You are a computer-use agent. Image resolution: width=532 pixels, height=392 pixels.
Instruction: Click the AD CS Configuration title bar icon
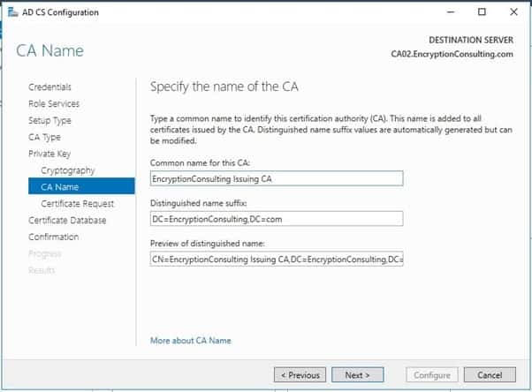tap(12, 12)
